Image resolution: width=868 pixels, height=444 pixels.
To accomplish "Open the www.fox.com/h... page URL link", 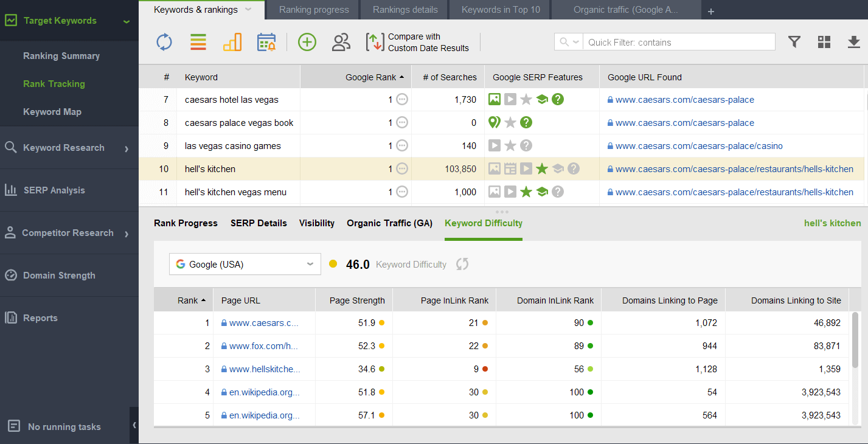I will 263,346.
